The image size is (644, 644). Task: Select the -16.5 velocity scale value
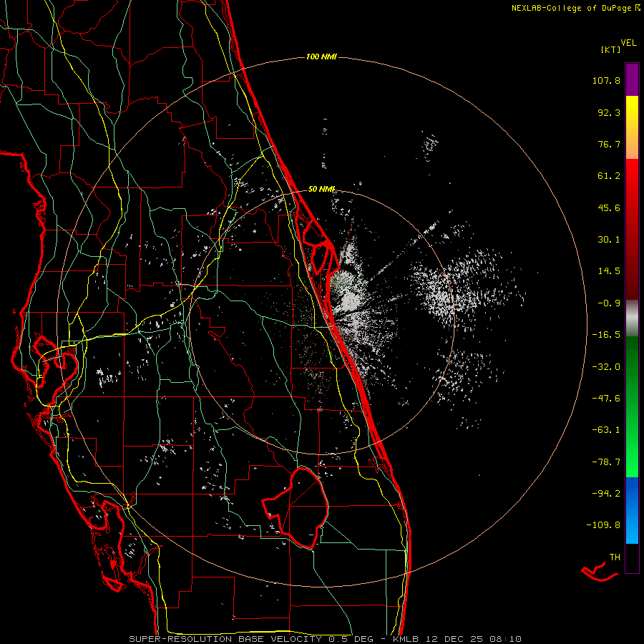[x=606, y=335]
